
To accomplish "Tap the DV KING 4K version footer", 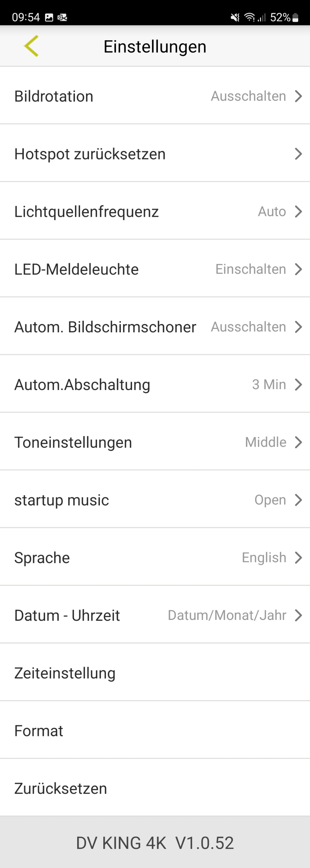I will 155,843.
